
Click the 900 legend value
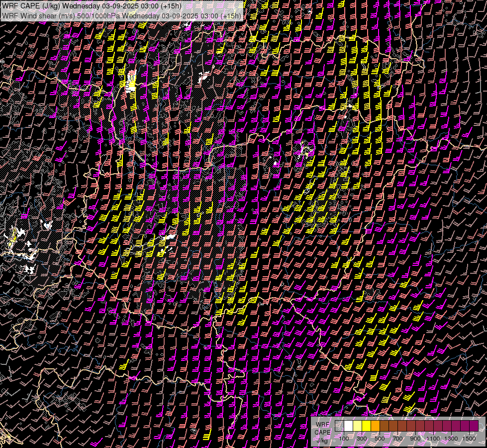point(415,439)
